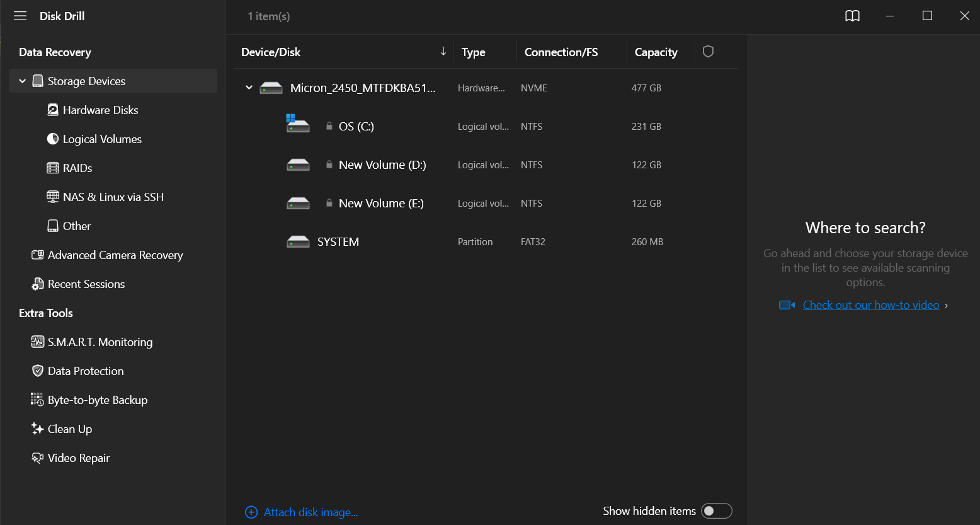Sort by Device/Disk arrow
Viewport: 980px width, 525px height.
click(443, 52)
